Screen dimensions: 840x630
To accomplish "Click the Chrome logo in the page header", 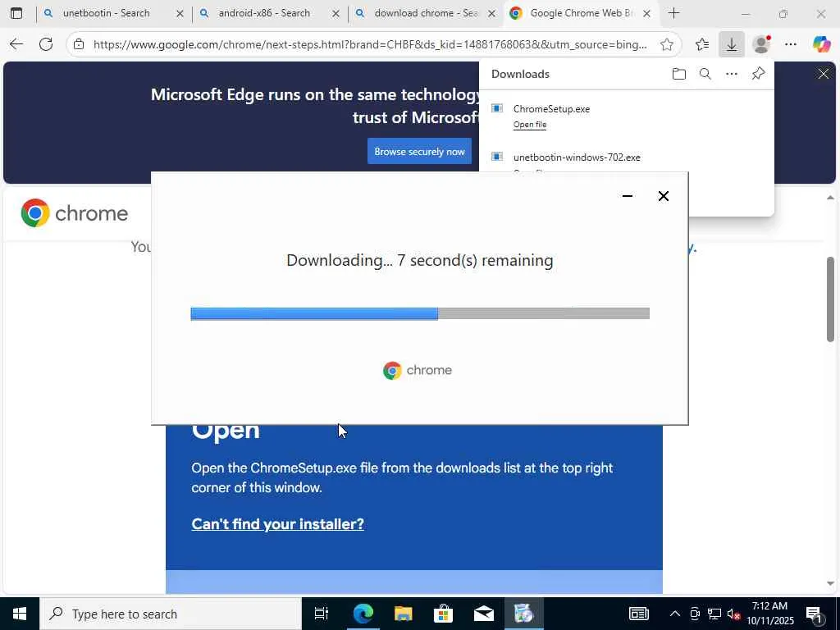I will point(75,213).
